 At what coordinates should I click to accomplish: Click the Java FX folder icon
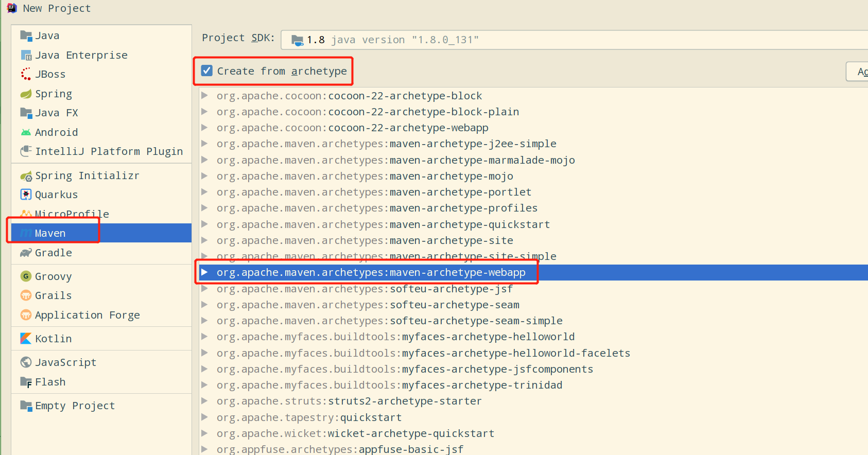tap(26, 113)
